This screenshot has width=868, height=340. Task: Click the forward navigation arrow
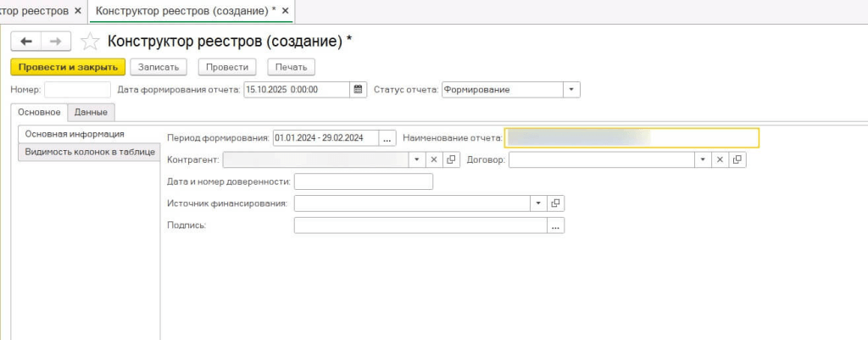[x=55, y=42]
